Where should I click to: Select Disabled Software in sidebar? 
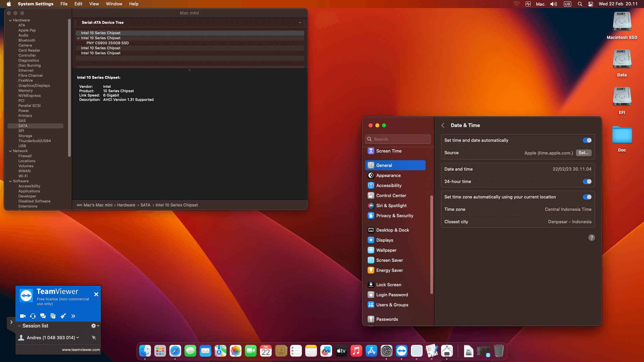(x=34, y=201)
